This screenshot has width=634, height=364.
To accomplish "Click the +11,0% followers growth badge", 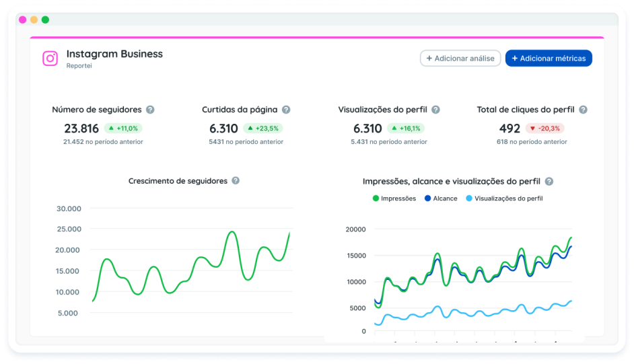I will (x=123, y=128).
